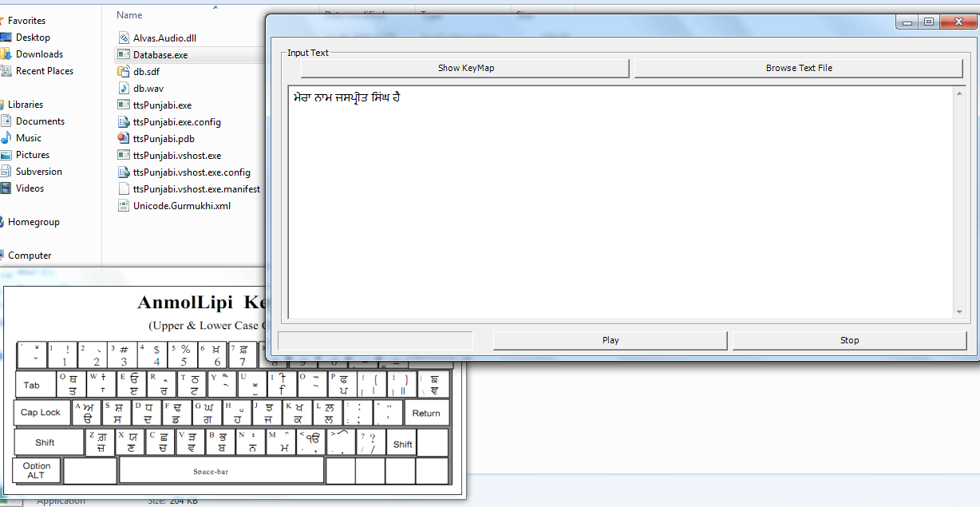Click the Unicode.Gurmukhi.xml file icon

(124, 205)
